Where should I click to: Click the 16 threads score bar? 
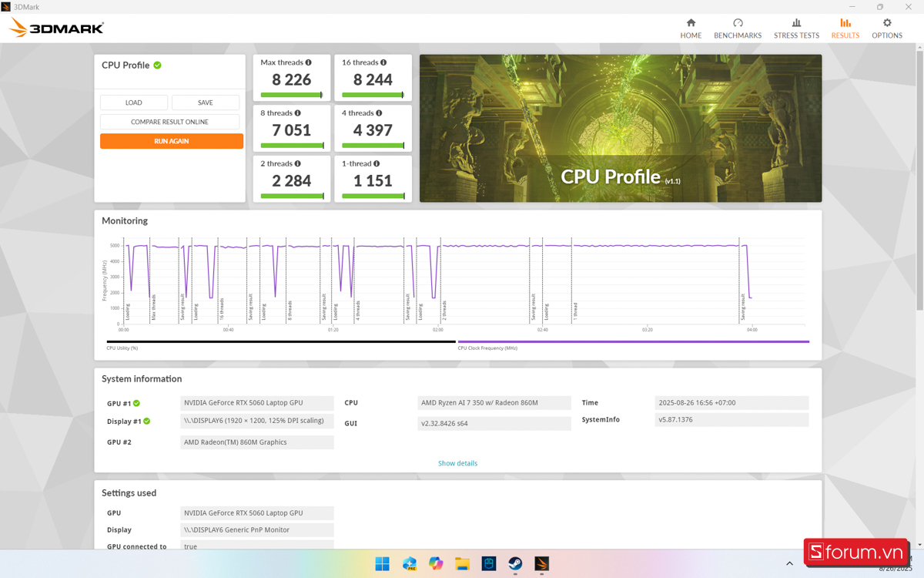[373, 95]
